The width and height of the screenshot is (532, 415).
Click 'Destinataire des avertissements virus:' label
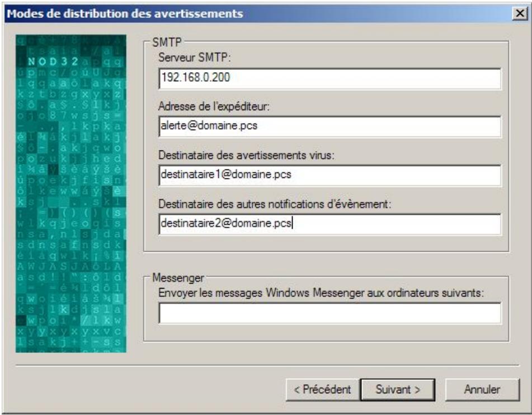[x=246, y=155]
